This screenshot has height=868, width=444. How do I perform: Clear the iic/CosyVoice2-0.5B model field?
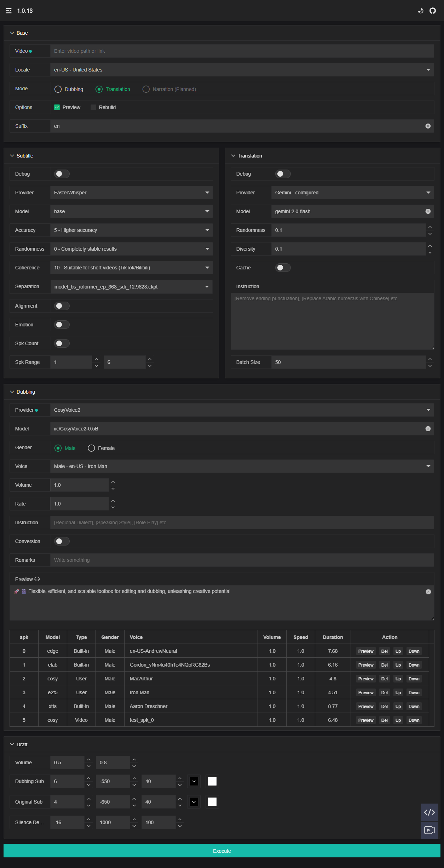click(x=428, y=429)
